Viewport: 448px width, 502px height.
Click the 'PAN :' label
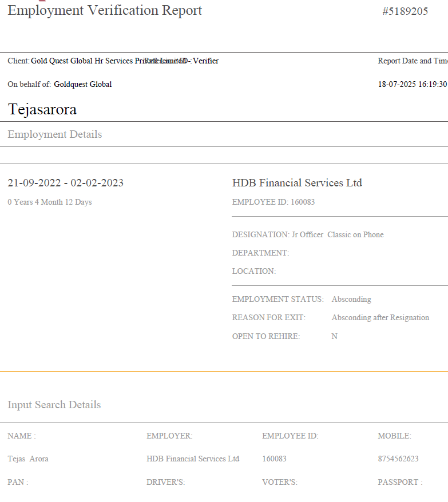(18, 482)
